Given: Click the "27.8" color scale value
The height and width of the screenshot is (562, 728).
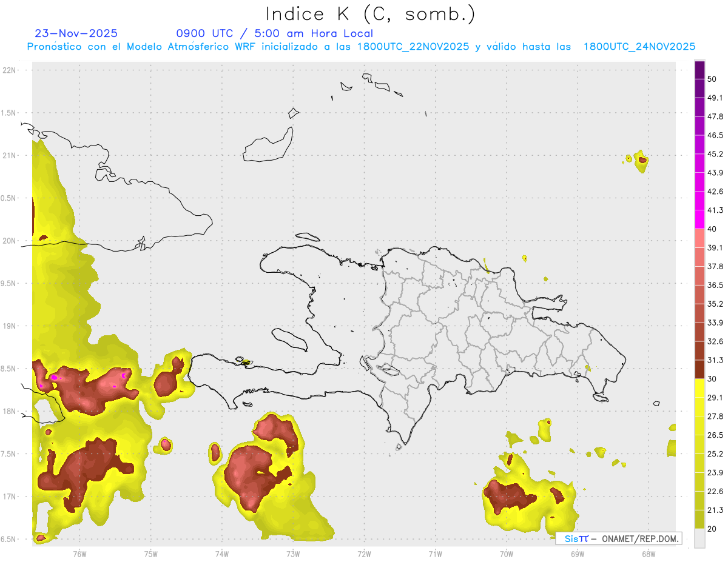Looking at the screenshot, I should [x=715, y=416].
